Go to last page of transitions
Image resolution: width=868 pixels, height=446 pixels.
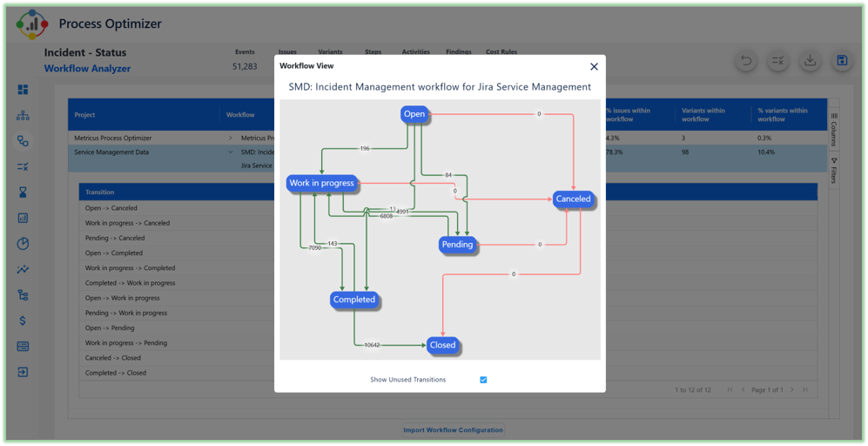804,390
